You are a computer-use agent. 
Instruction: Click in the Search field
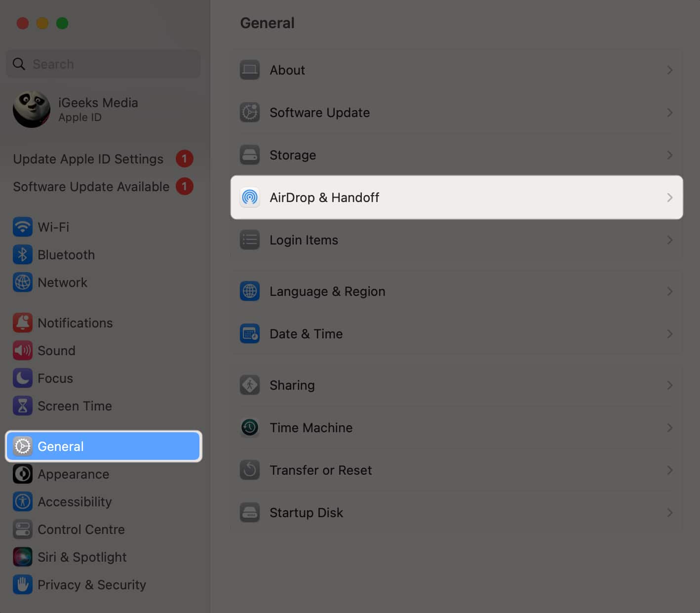coord(103,64)
